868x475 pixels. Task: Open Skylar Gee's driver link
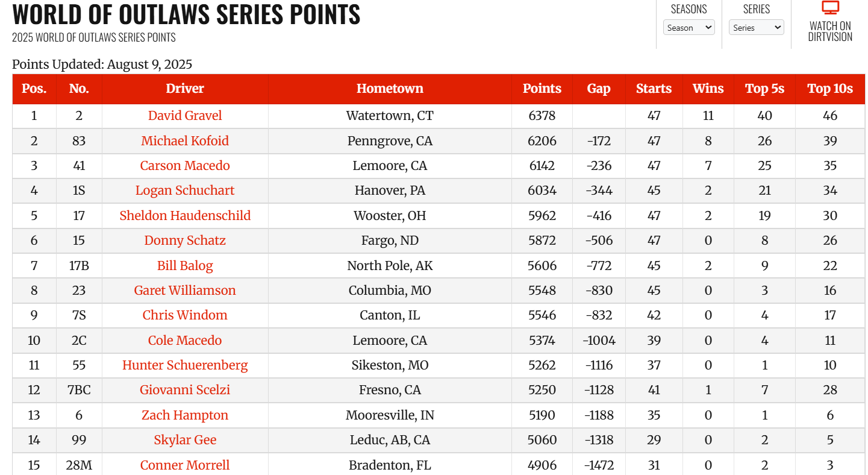pyautogui.click(x=185, y=440)
